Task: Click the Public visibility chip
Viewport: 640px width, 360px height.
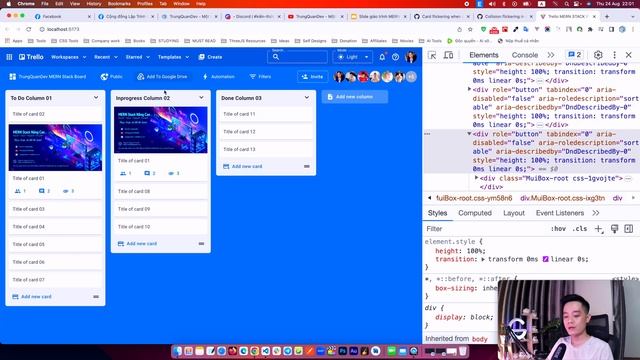Action: [x=111, y=77]
